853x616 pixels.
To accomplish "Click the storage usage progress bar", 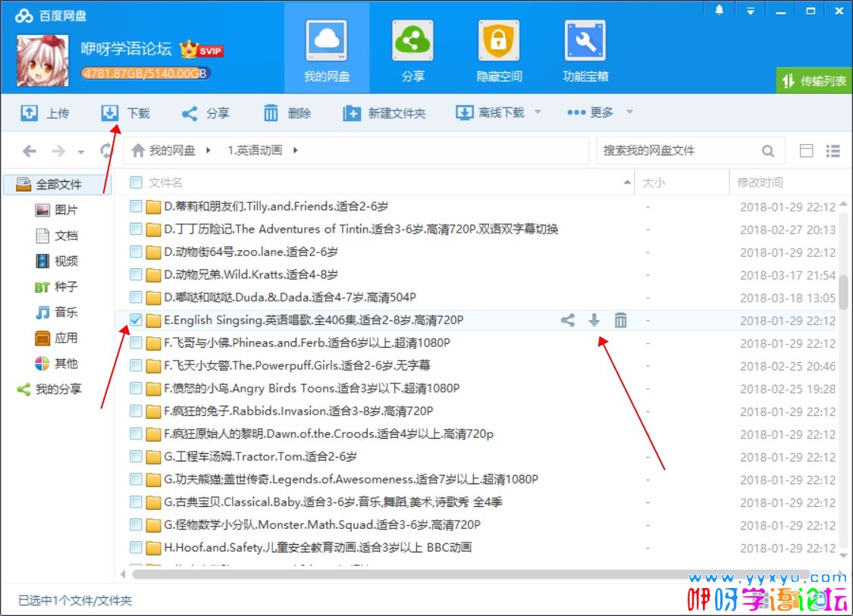I will (146, 73).
